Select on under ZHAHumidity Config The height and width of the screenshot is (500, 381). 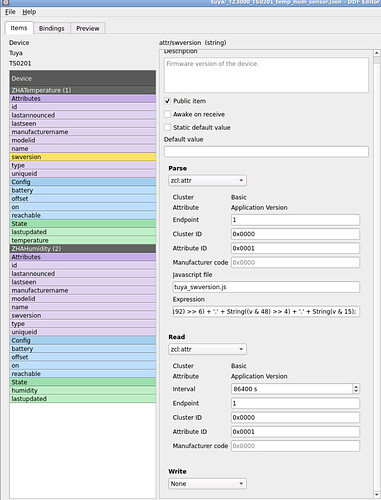click(x=83, y=365)
